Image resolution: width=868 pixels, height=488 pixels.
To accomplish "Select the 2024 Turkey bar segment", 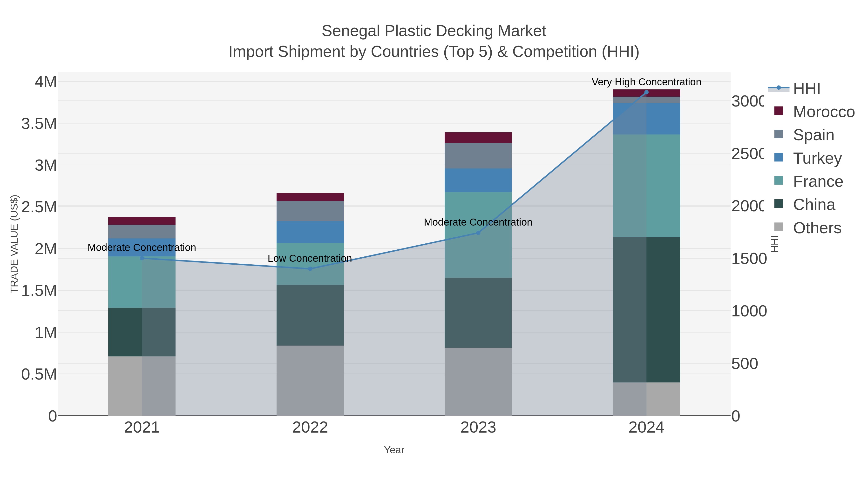I will click(x=646, y=119).
